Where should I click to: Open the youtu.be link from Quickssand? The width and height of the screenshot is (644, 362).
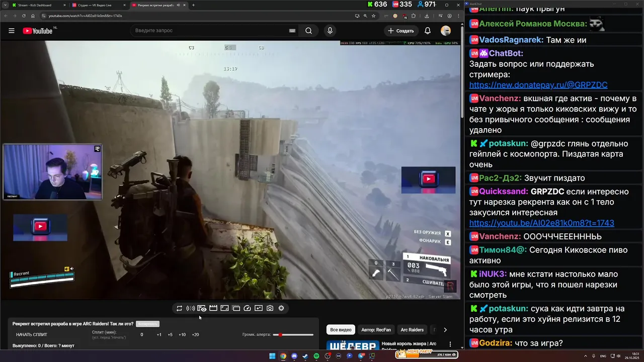pos(542,223)
